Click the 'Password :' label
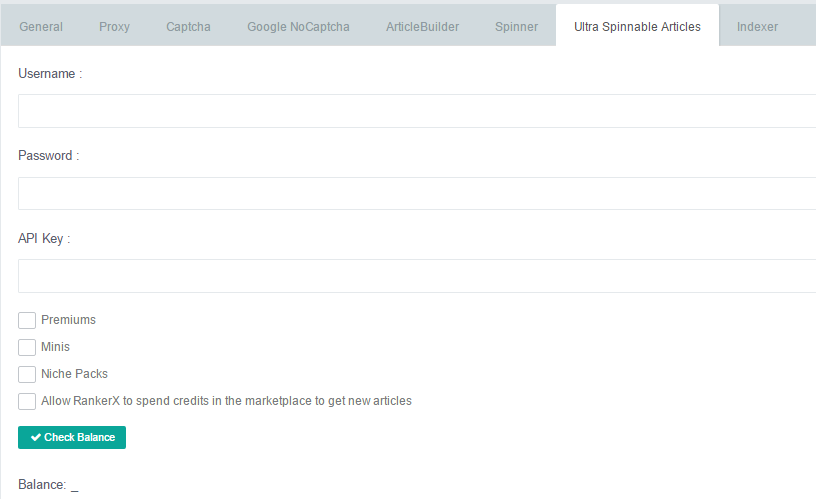Image resolution: width=816 pixels, height=499 pixels. point(48,156)
